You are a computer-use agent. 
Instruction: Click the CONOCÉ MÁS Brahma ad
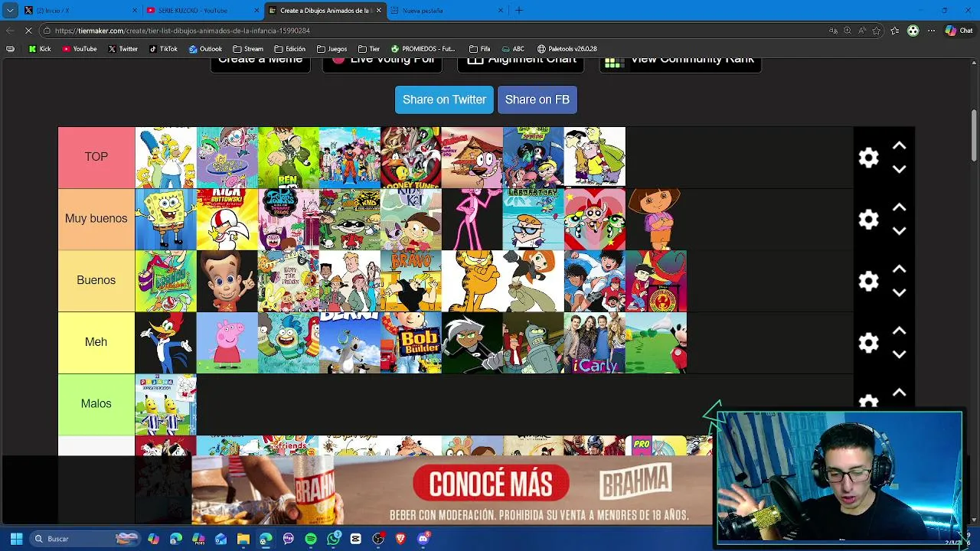491,484
